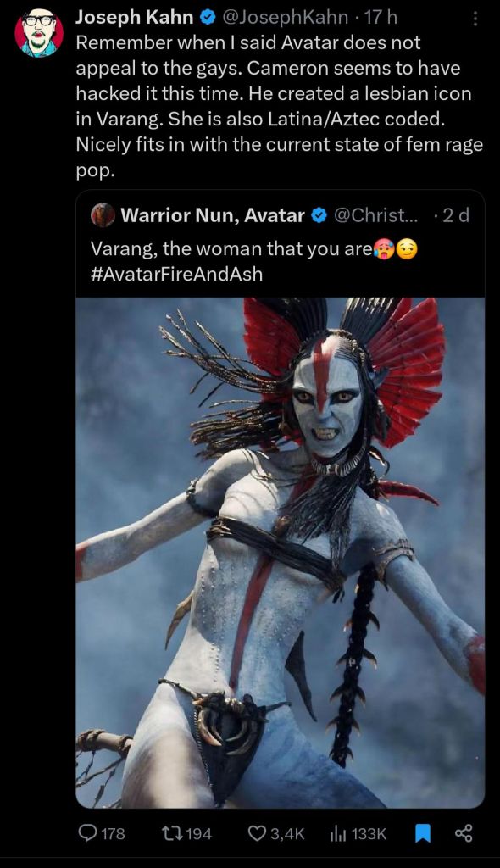Tap the verified badge beside Warrior Nun, Avatar

tap(319, 215)
